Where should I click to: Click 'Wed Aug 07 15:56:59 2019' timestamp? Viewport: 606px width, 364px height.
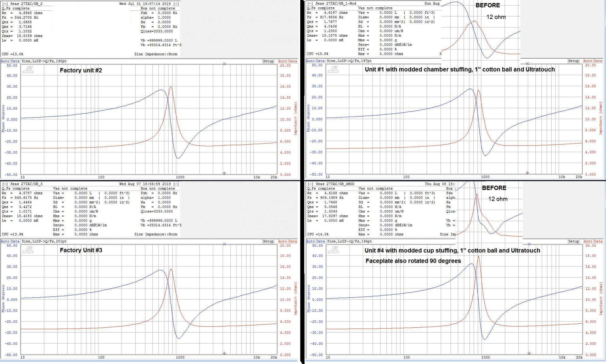(145, 184)
